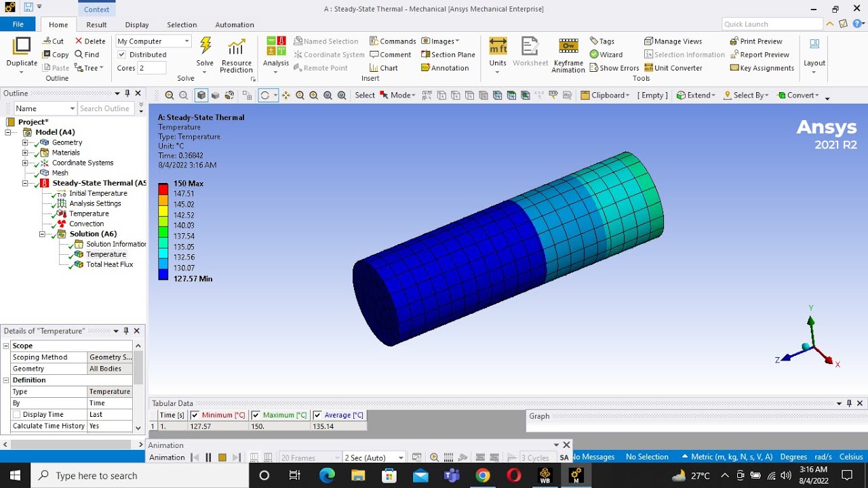
Task: Switch to the Result tab
Action: (x=96, y=25)
